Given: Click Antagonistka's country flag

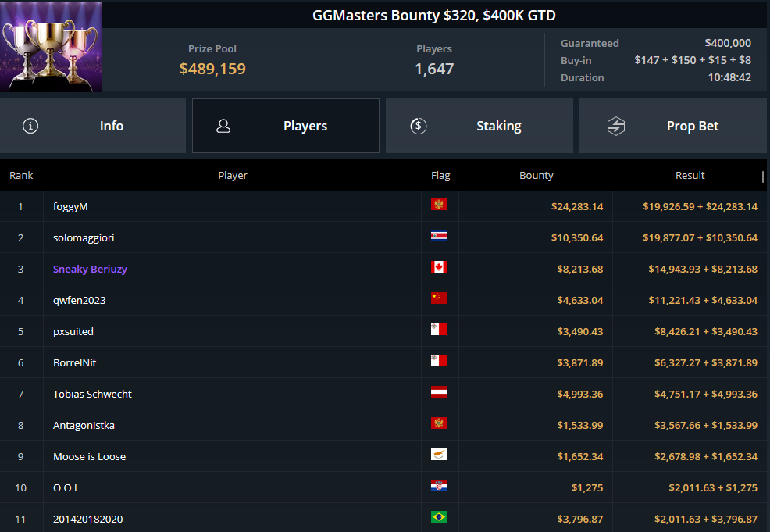Looking at the screenshot, I should point(439,423).
